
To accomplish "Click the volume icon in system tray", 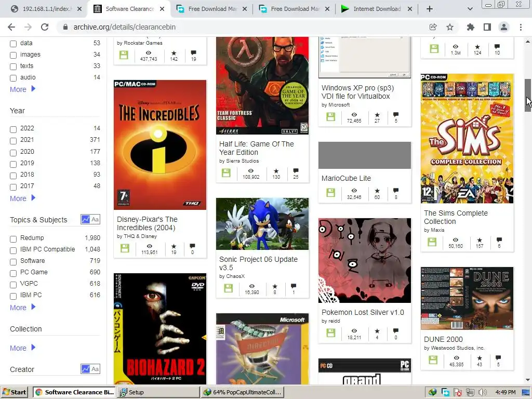I will (482, 393).
